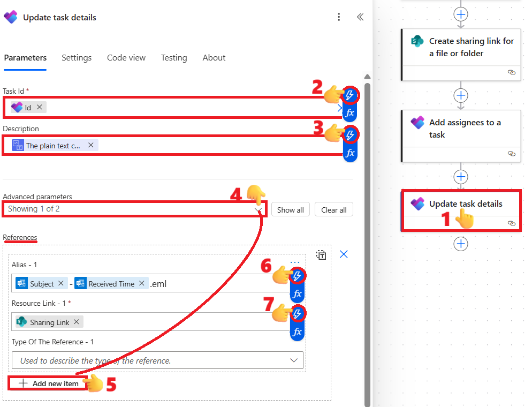Viewport: 532px width, 407px height.
Task: Open Type Of The Reference dropdown
Action: click(x=157, y=360)
